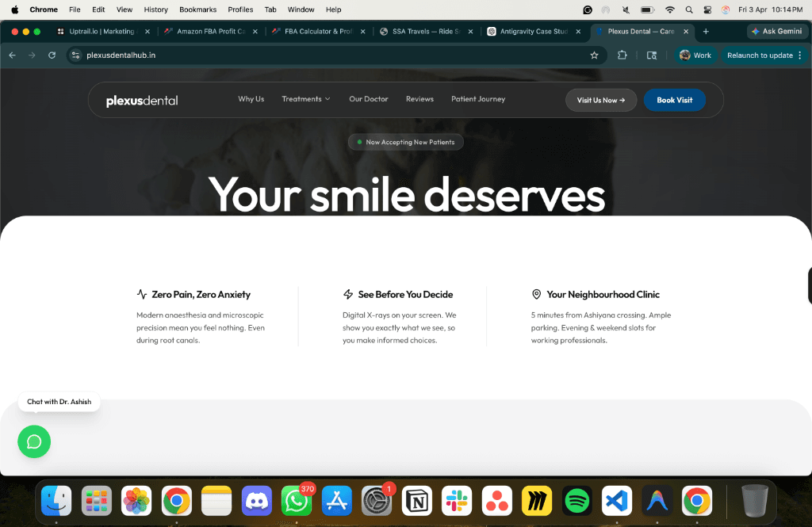This screenshot has width=812, height=527.
Task: Open the Chrome three-dot menu
Action: (x=800, y=55)
